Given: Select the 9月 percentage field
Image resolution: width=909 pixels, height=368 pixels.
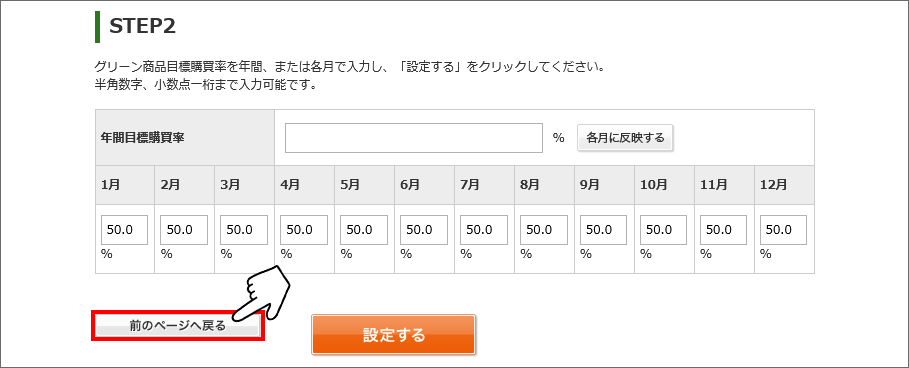Looking at the screenshot, I should click(603, 230).
